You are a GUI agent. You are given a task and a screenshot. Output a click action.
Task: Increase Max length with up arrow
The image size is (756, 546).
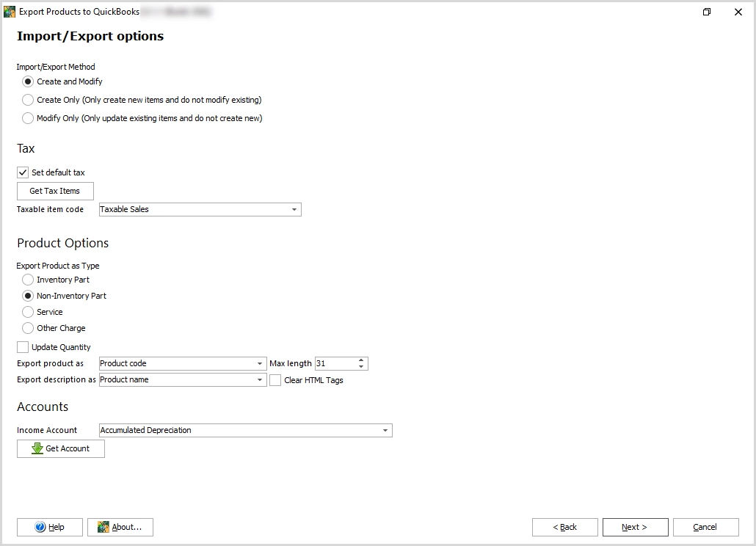pyautogui.click(x=361, y=360)
